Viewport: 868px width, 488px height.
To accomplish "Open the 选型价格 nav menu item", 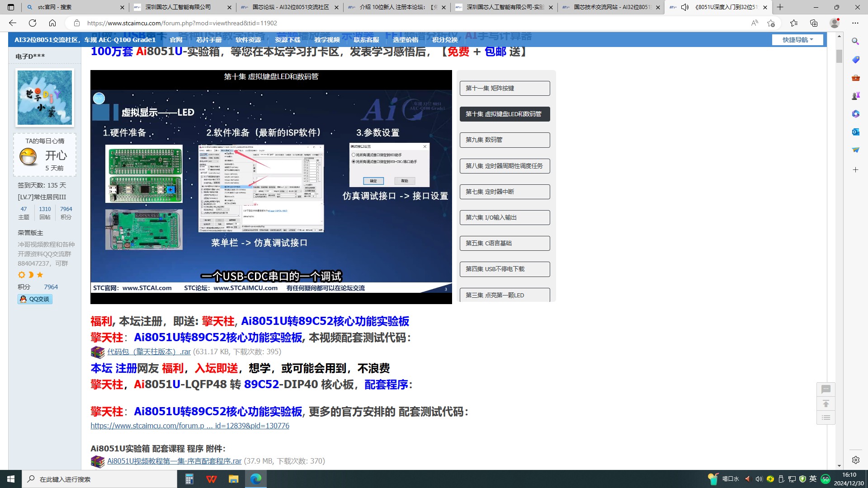I will pyautogui.click(x=406, y=40).
